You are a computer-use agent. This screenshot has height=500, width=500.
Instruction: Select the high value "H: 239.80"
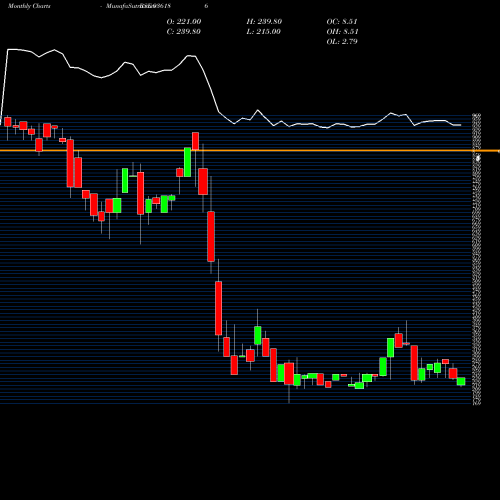pos(264,22)
